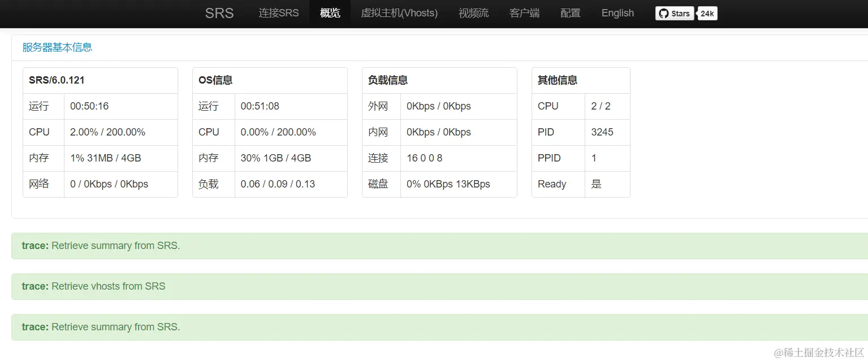Click the GitHub icon in Stars button
Screen dimensions: 868x362
[664, 14]
